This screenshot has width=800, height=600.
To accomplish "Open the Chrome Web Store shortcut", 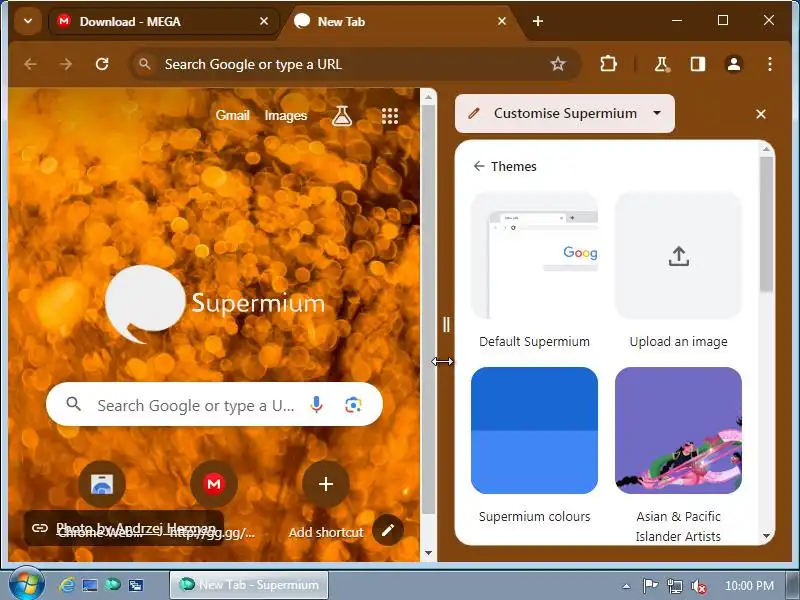I will (102, 484).
